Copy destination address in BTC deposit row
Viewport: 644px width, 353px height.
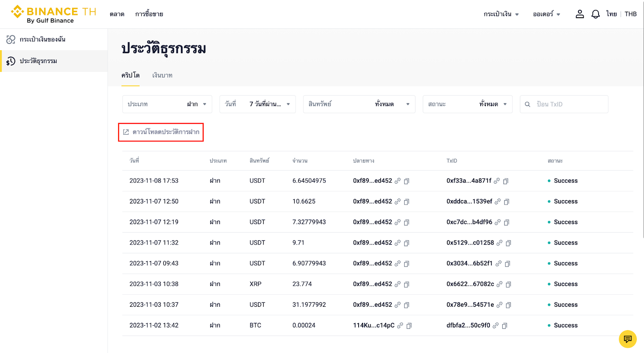coord(409,326)
